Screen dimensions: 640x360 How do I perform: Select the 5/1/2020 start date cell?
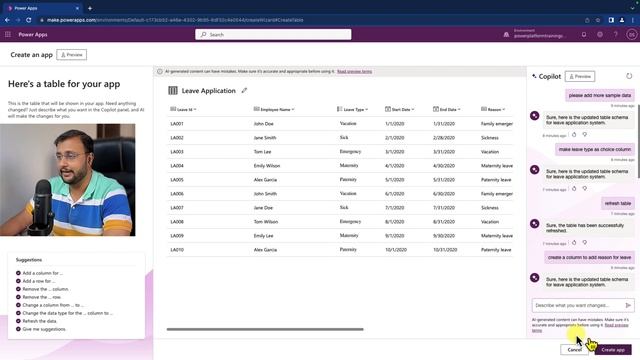[394, 180]
